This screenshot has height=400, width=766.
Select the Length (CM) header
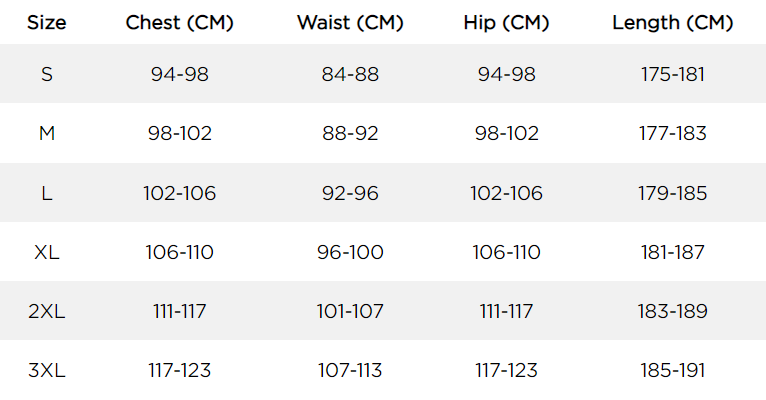[672, 23]
